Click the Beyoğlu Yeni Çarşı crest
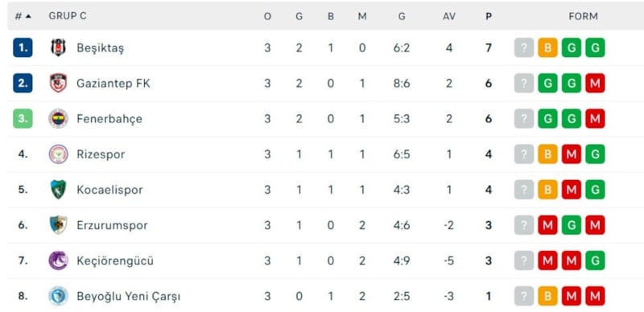Image resolution: width=644 pixels, height=312 pixels. (58, 296)
